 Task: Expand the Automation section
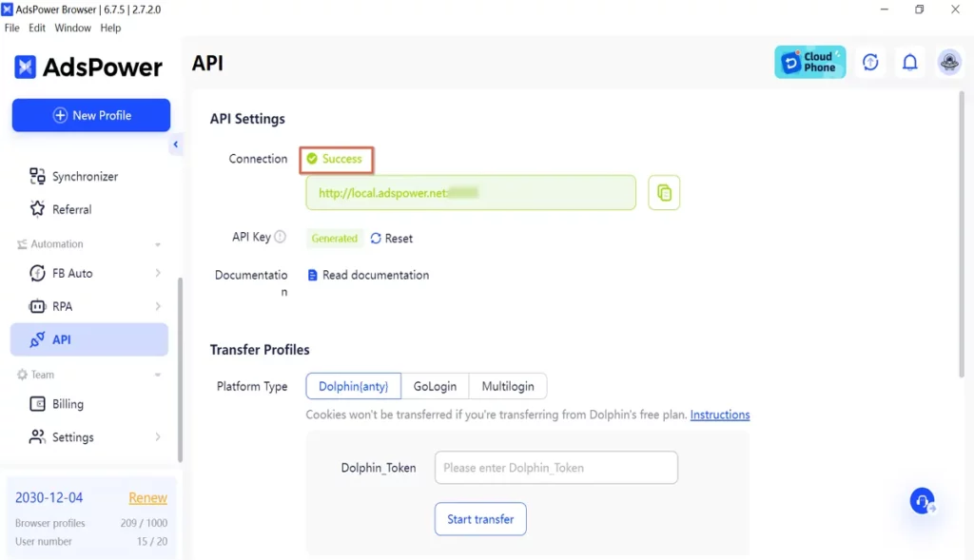tap(88, 243)
